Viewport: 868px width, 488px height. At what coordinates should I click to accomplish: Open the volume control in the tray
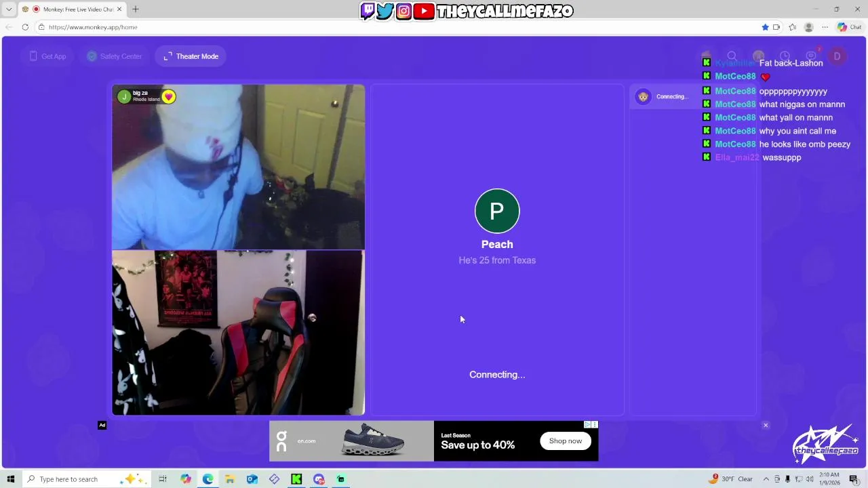coord(809,479)
